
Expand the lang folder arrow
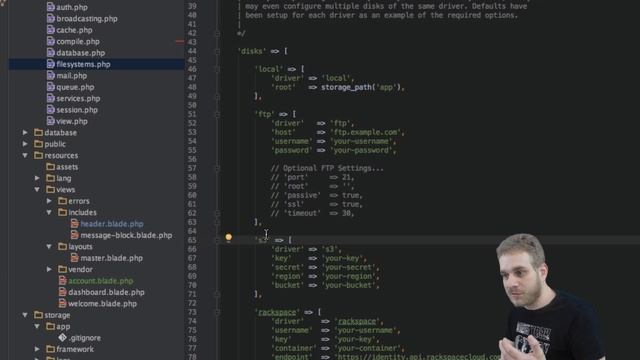(x=37, y=178)
